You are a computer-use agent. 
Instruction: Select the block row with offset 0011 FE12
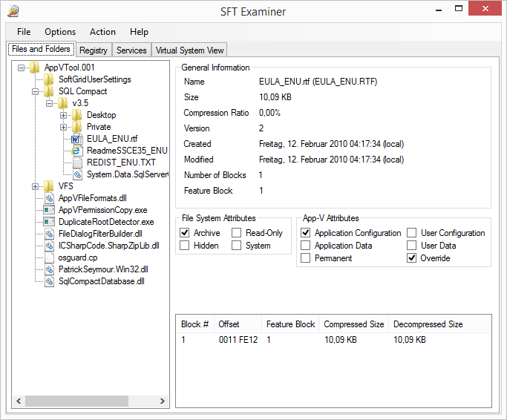pyautogui.click(x=333, y=340)
